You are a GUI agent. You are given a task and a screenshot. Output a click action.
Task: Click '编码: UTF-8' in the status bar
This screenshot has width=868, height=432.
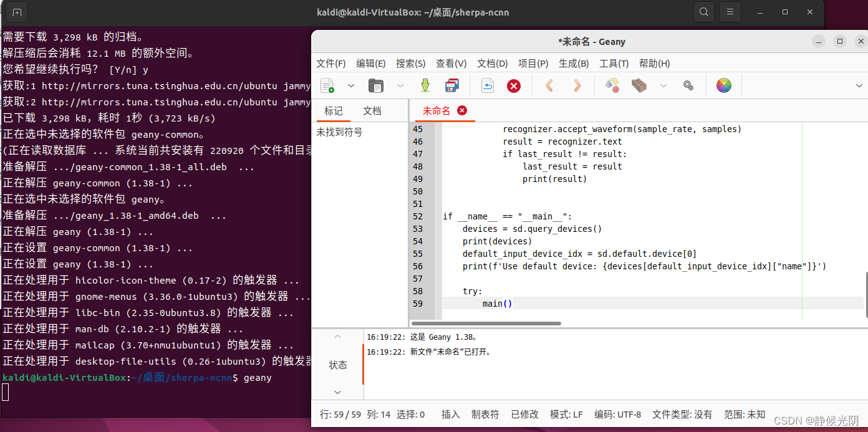(617, 414)
